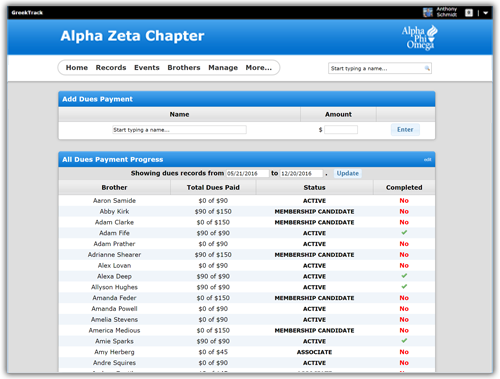Select brother Amy Herberg
500x379 pixels.
(114, 352)
